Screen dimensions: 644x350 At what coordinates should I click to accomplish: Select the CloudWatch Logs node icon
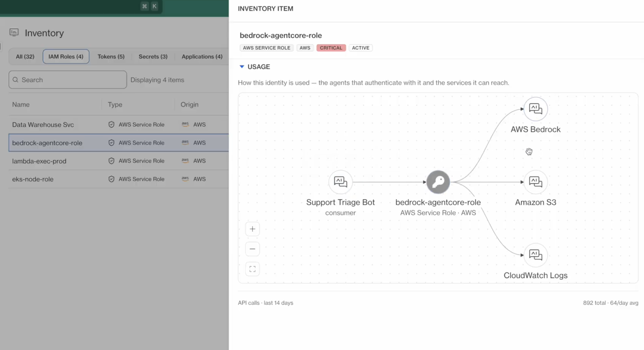(536, 255)
